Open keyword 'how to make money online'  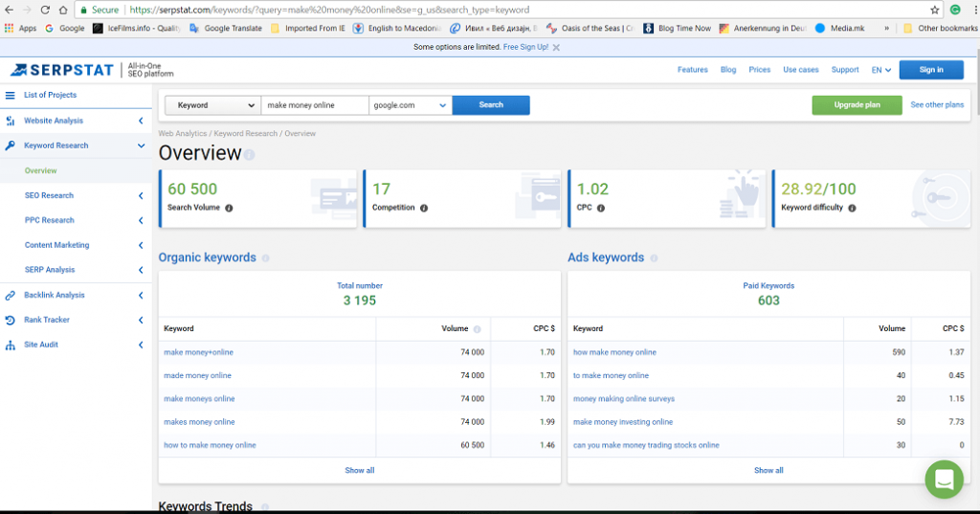[x=210, y=445]
